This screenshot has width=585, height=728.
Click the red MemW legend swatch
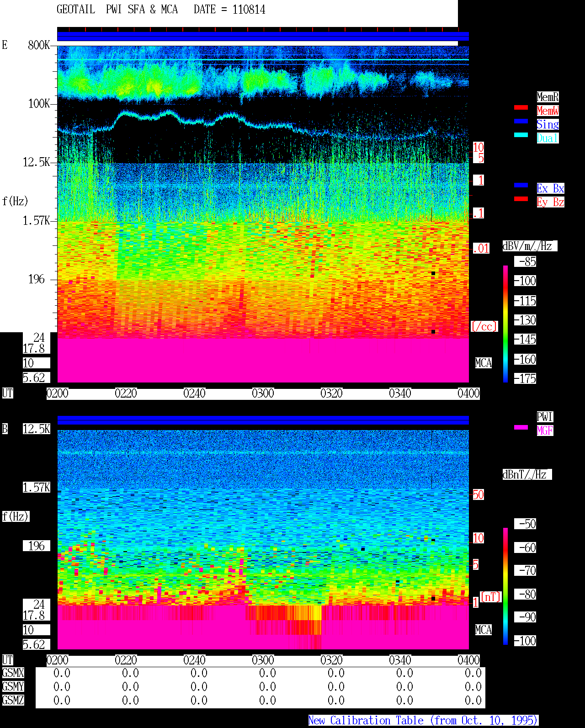tap(521, 107)
